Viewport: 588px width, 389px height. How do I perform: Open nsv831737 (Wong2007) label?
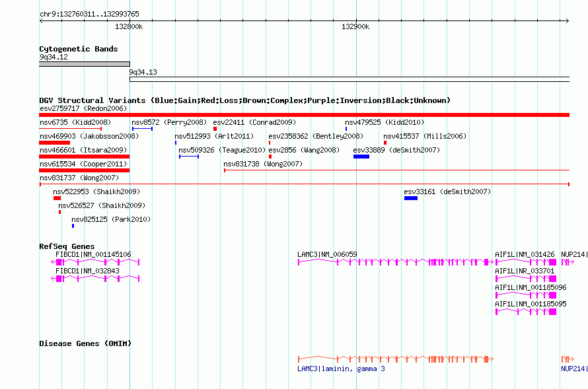[x=79, y=178]
